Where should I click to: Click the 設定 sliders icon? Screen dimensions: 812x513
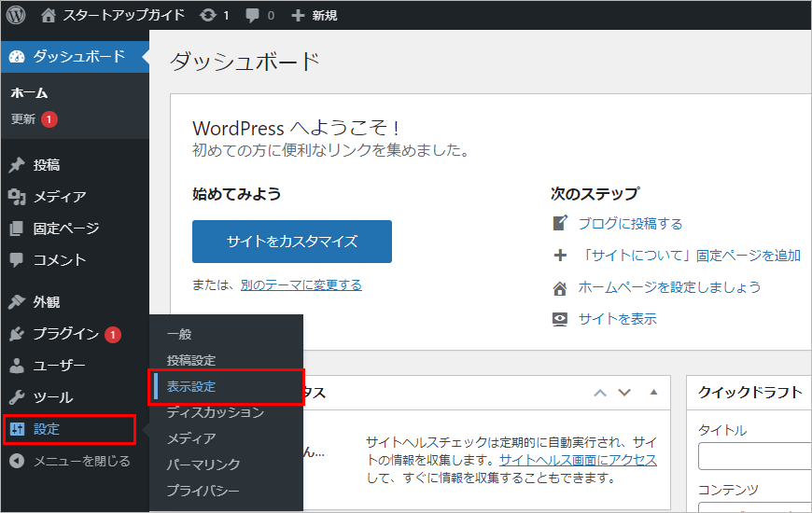click(17, 429)
